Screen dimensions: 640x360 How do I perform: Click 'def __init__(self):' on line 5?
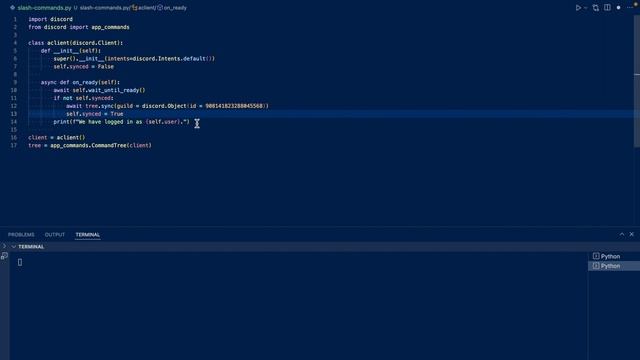click(71, 51)
